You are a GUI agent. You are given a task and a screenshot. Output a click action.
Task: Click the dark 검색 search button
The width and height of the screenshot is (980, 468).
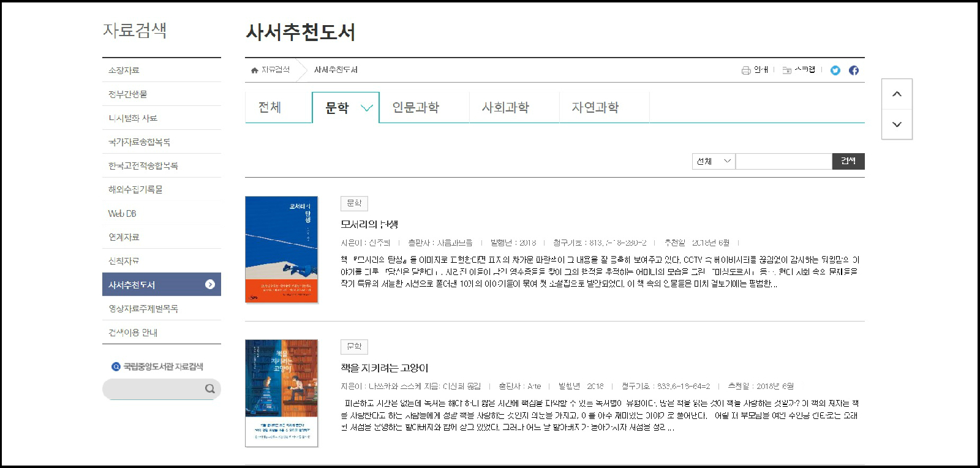point(848,161)
